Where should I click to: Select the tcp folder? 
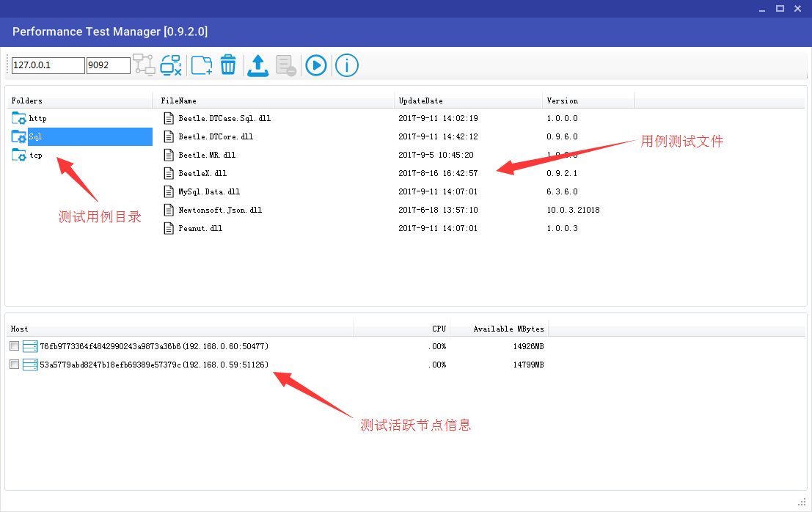36,156
